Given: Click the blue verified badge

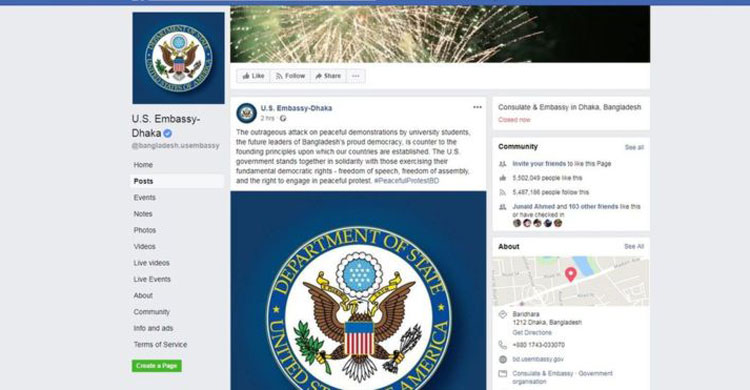Looking at the screenshot, I should point(167,134).
